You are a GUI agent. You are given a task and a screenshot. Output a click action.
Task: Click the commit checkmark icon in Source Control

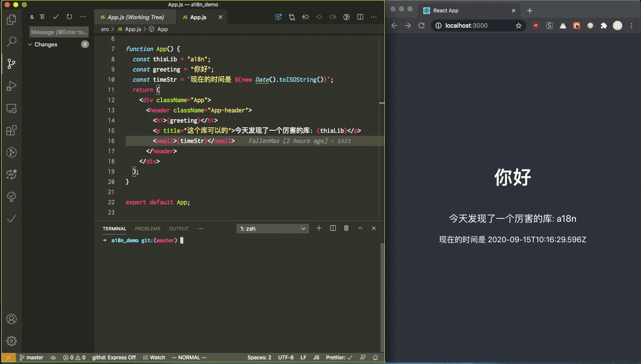(55, 17)
